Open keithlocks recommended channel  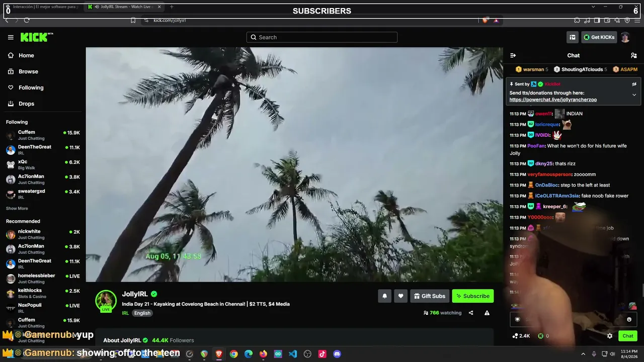point(43,293)
